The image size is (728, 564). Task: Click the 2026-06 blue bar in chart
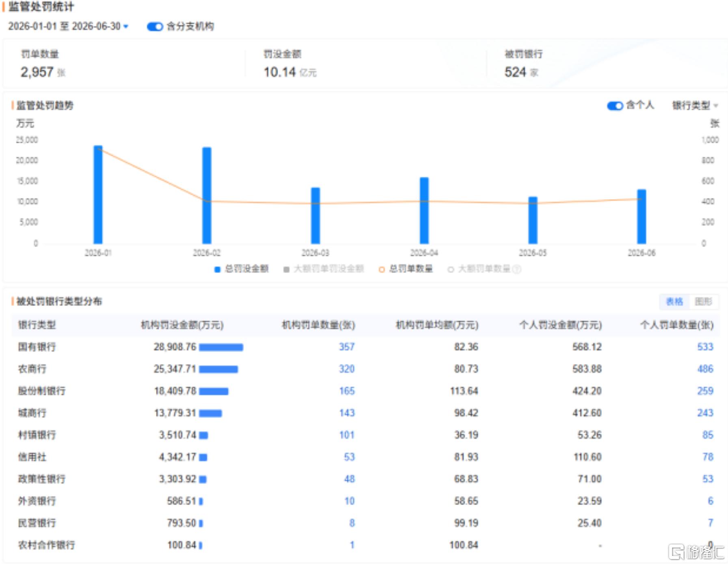(642, 217)
